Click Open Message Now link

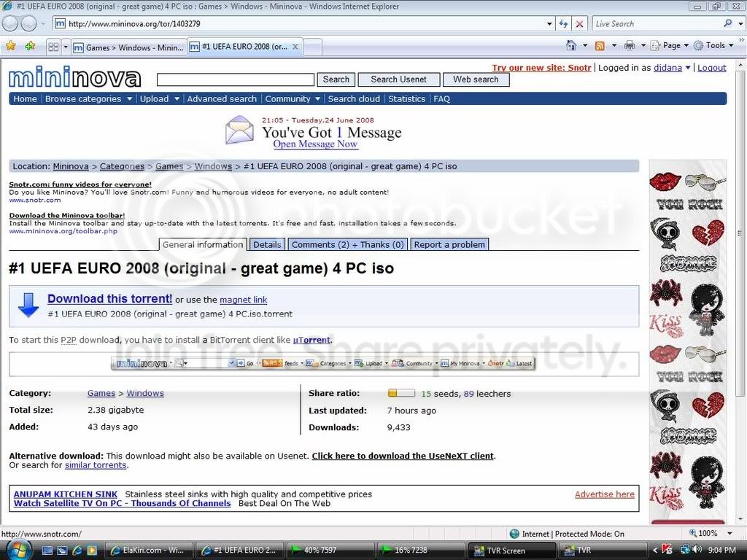(x=315, y=144)
